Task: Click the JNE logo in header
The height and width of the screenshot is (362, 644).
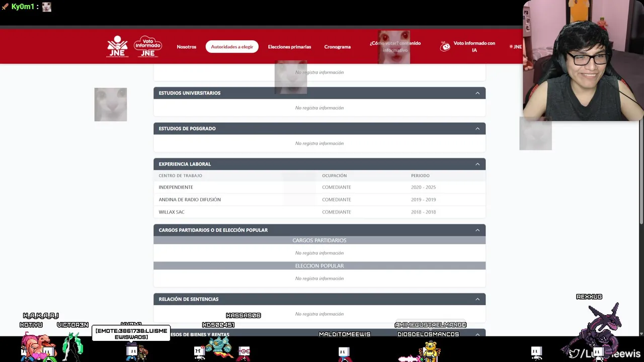Action: [117, 46]
